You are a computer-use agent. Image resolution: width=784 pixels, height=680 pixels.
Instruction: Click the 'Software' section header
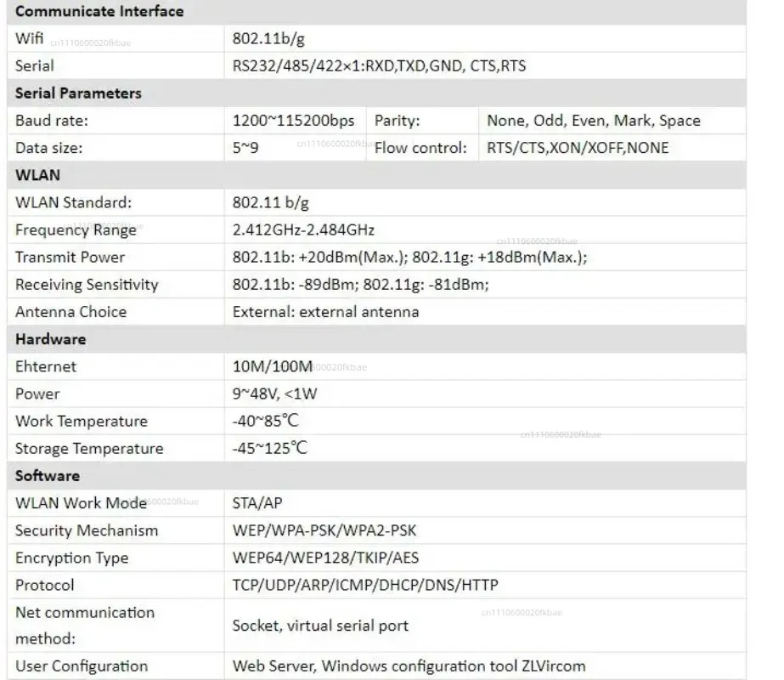(x=48, y=476)
